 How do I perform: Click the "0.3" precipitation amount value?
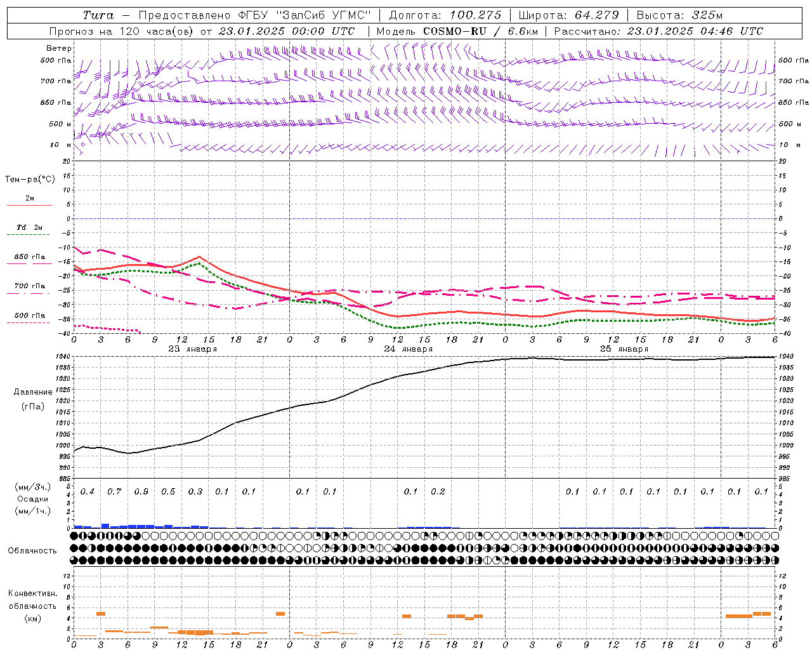(x=195, y=492)
